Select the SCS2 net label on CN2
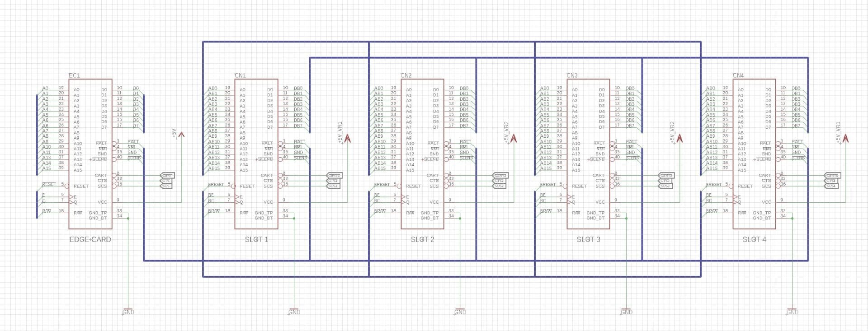 coord(499,186)
